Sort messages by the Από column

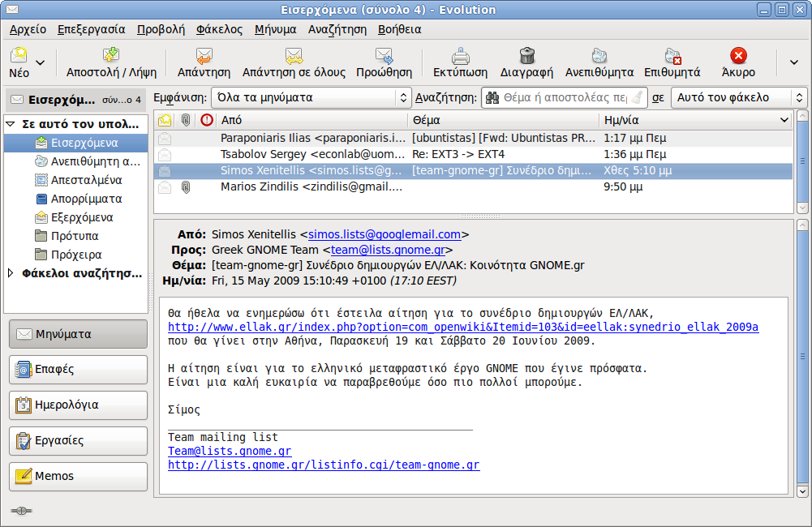point(311,120)
